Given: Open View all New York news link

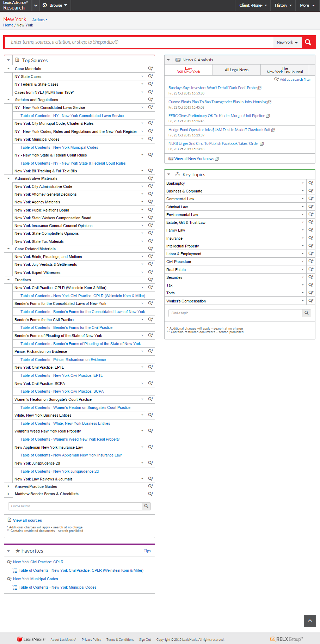Looking at the screenshot, I should pos(194,159).
